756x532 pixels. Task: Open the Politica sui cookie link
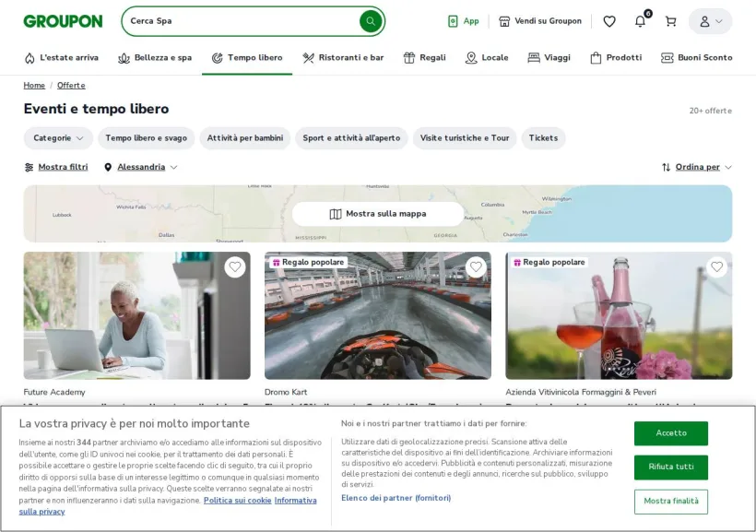point(237,501)
